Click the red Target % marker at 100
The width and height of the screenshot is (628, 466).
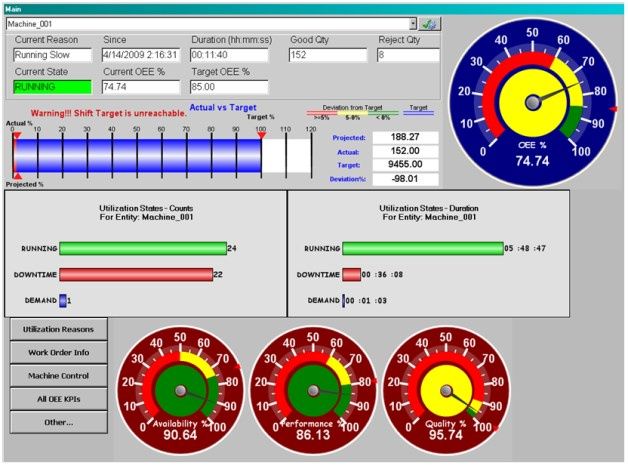pyautogui.click(x=262, y=136)
